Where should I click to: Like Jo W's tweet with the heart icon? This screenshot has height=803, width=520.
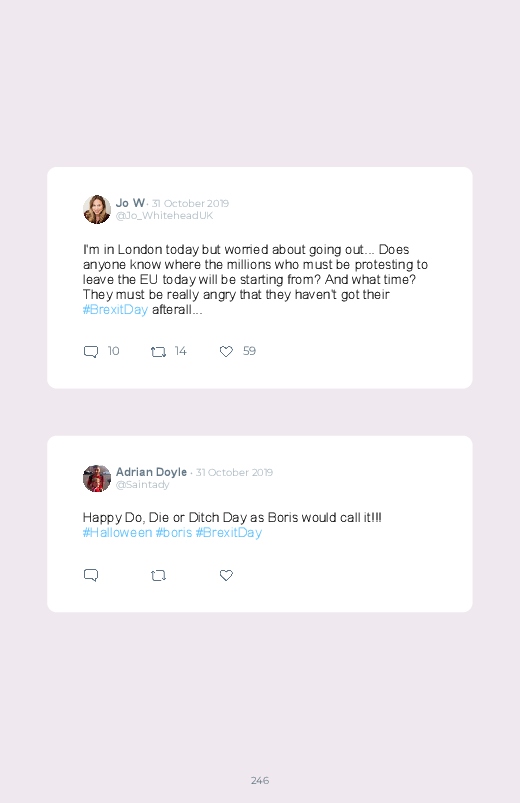point(226,351)
